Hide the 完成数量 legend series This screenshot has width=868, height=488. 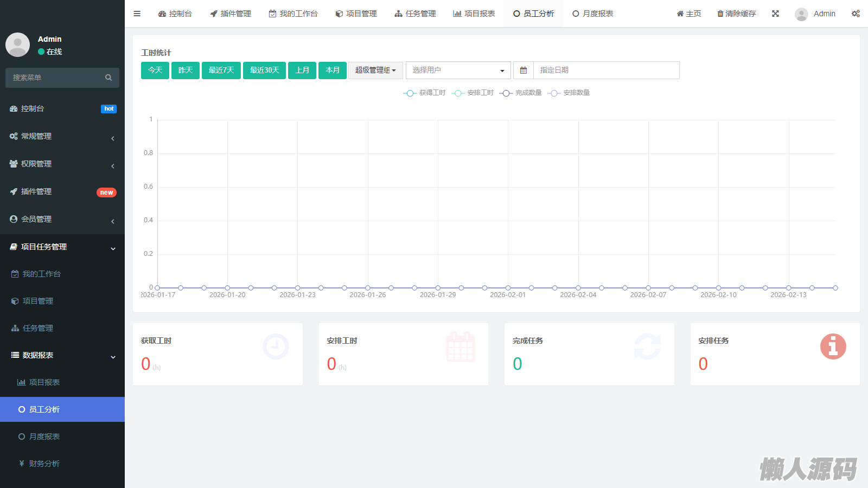click(x=521, y=93)
